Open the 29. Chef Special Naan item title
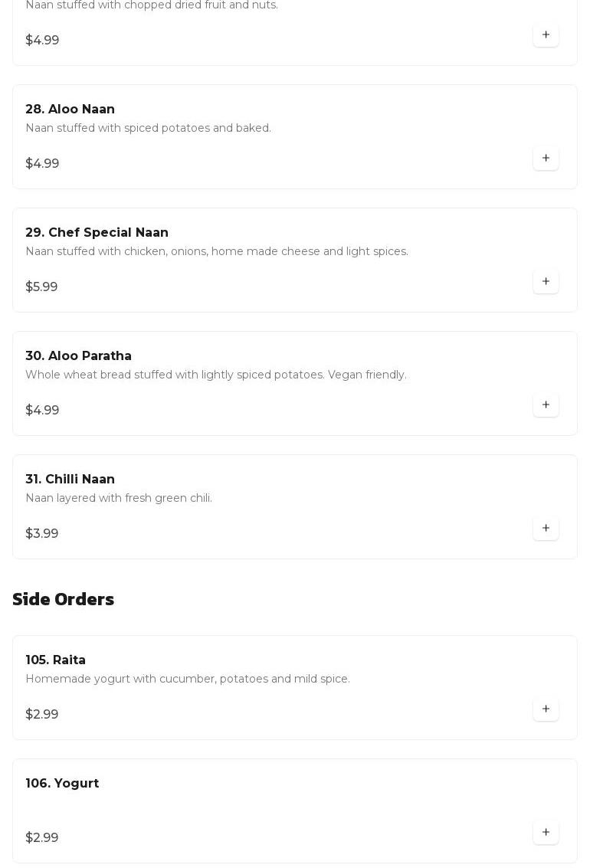This screenshot has width=590, height=868. (x=97, y=232)
